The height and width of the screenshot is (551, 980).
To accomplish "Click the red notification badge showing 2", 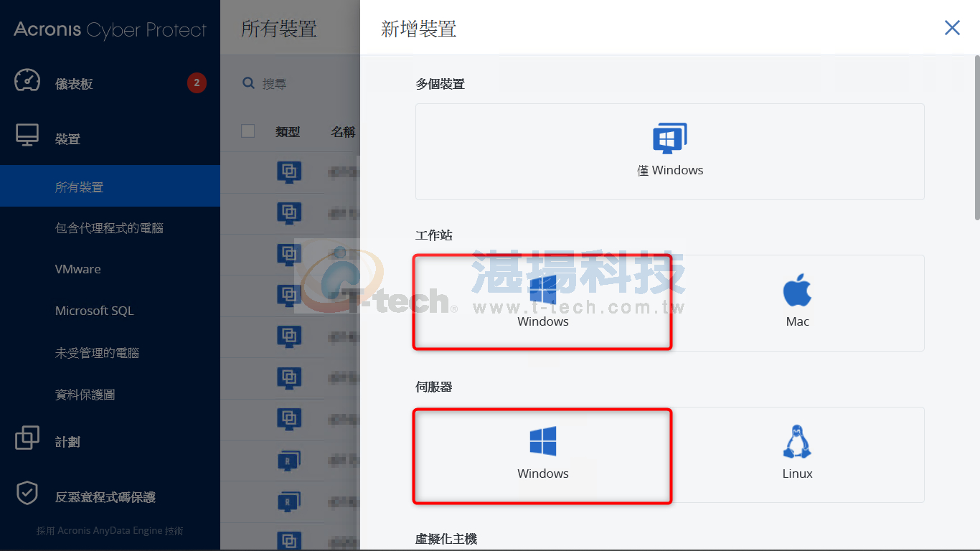I will click(197, 83).
